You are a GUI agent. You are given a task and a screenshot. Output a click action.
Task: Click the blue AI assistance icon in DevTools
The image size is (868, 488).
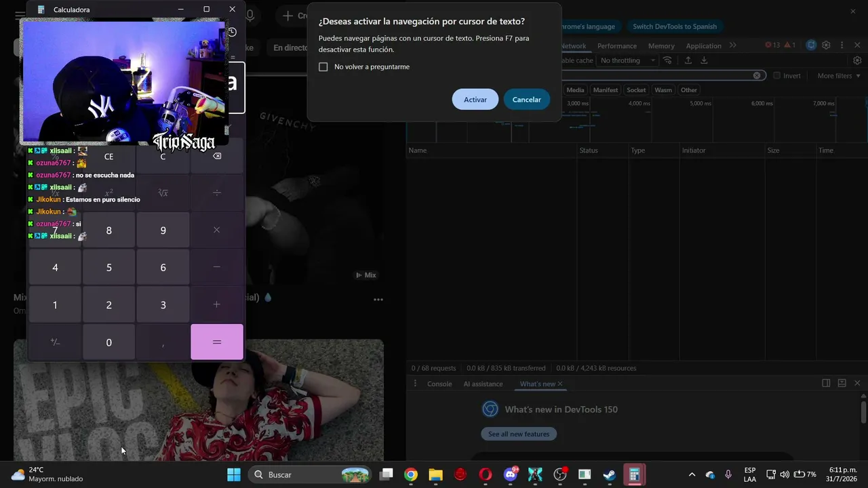(811, 45)
